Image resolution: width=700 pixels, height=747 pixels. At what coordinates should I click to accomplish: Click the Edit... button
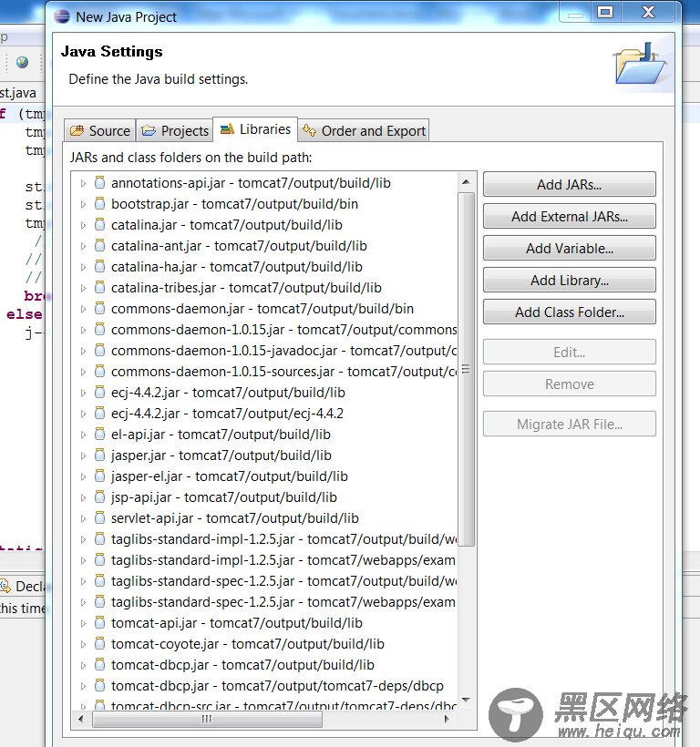pos(570,352)
